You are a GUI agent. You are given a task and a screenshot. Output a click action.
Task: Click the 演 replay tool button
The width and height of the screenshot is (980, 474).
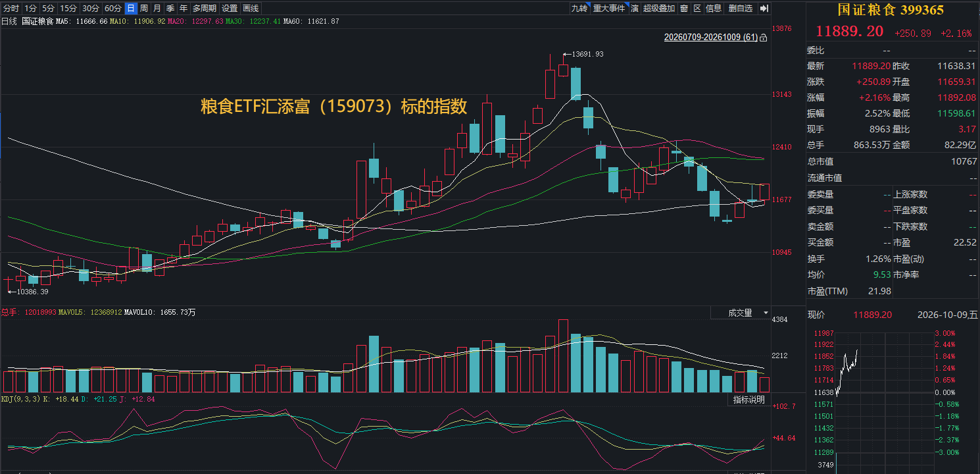pyautogui.click(x=635, y=9)
